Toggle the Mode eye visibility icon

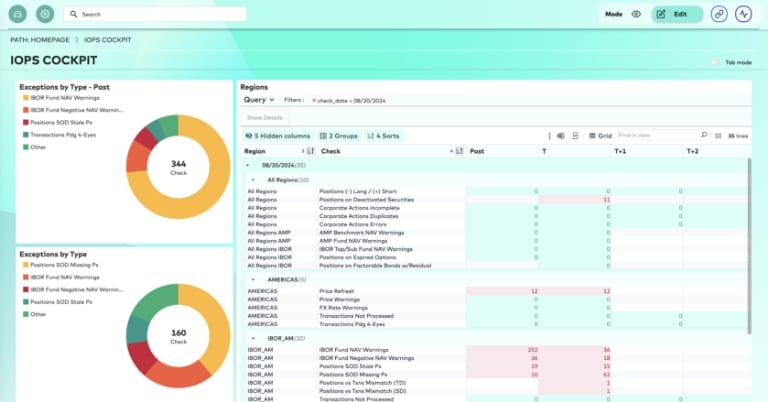[x=636, y=14]
